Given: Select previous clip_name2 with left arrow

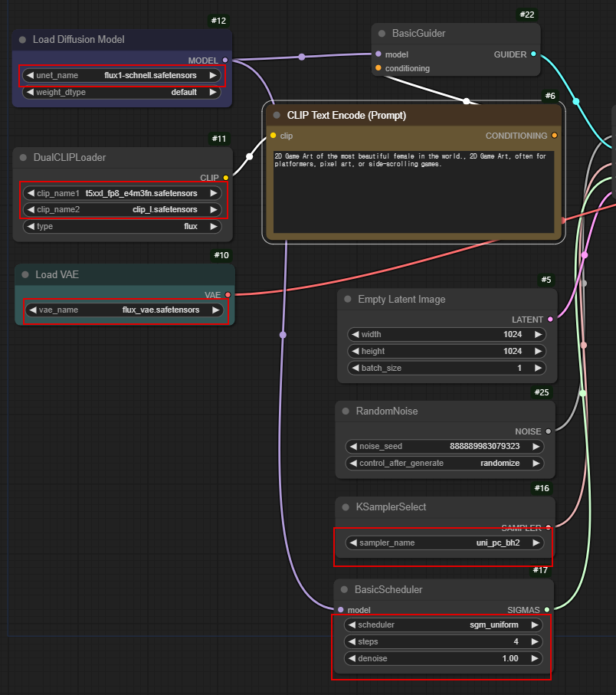Looking at the screenshot, I should pyautogui.click(x=31, y=210).
